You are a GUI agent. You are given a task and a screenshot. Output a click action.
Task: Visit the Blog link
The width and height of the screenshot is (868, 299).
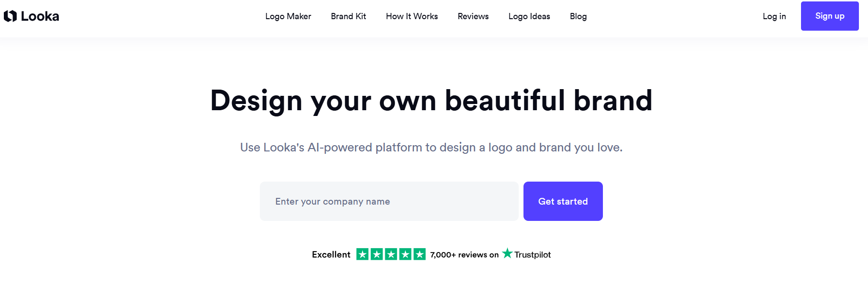578,16
